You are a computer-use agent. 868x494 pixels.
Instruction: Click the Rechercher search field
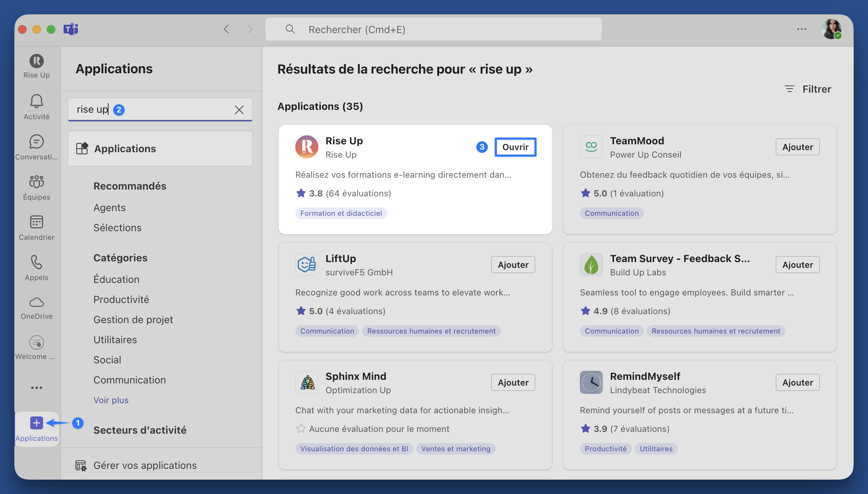pos(433,29)
